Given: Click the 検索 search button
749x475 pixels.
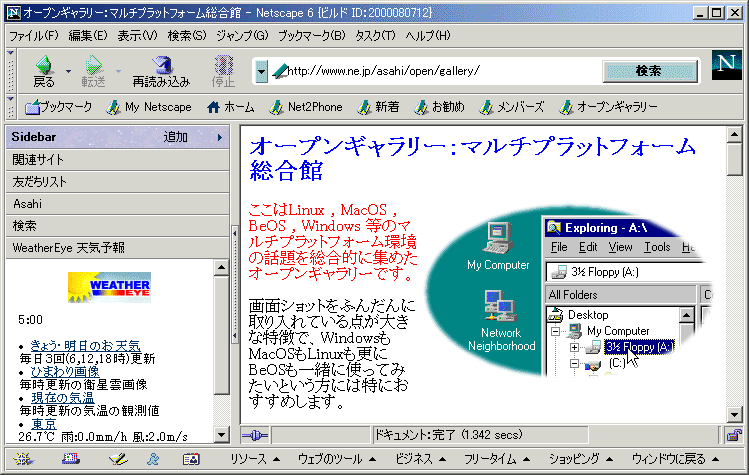Looking at the screenshot, I should (x=649, y=71).
